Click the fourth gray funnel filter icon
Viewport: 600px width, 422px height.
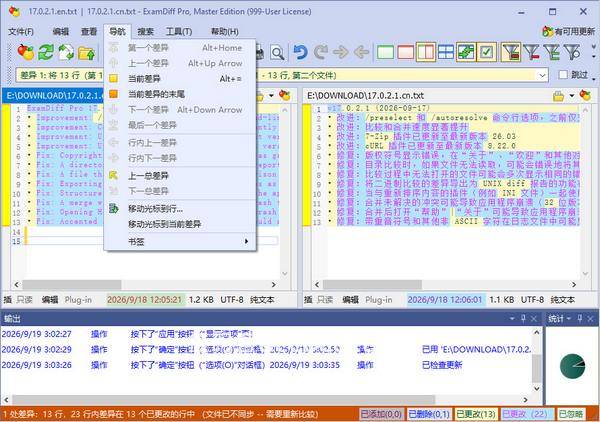click(572, 52)
